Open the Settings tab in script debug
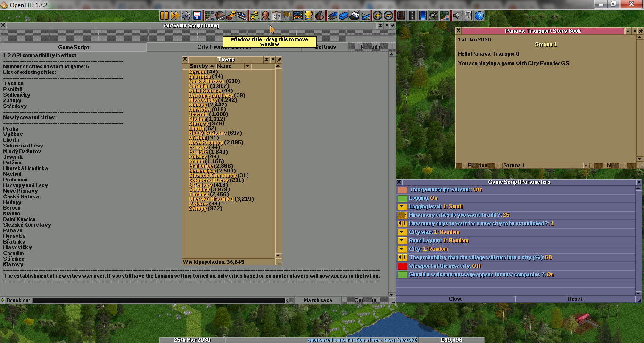Viewport: 644px width, 343px height. [x=325, y=47]
